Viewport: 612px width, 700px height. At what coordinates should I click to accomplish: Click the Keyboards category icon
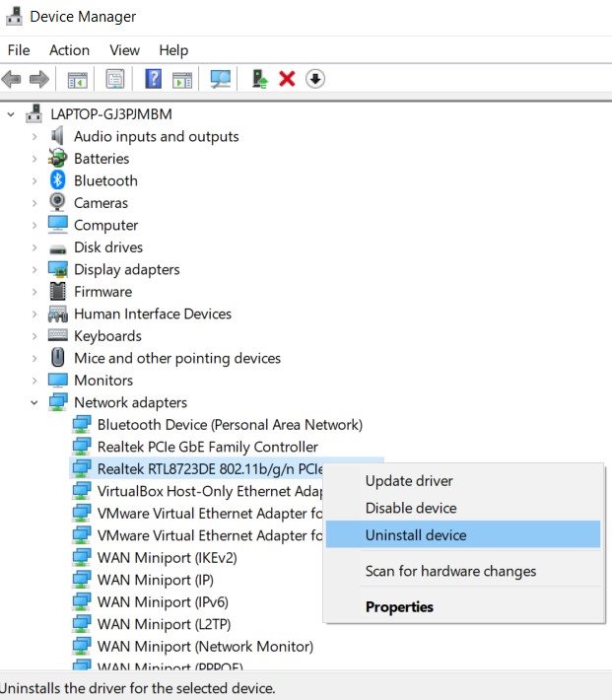click(x=57, y=335)
